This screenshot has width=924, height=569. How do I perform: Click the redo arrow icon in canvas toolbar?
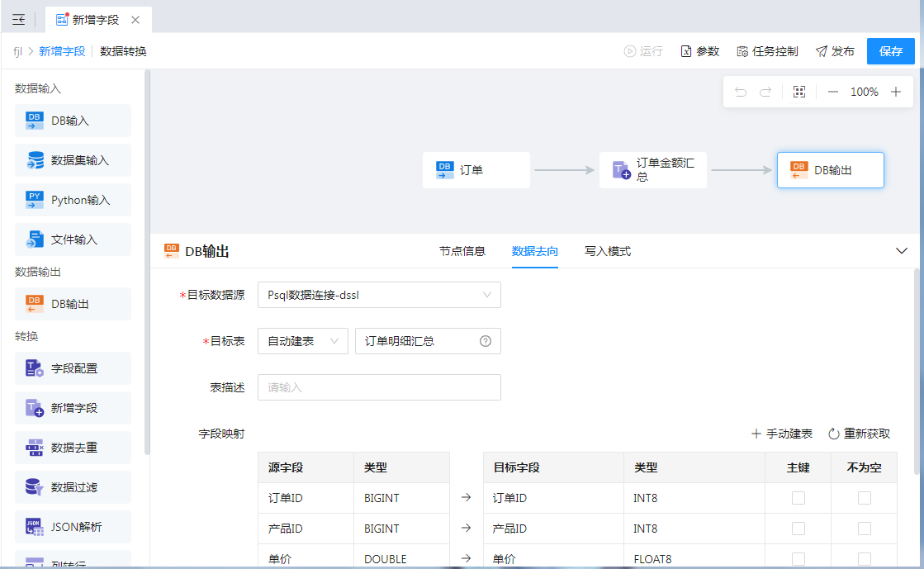coord(765,92)
